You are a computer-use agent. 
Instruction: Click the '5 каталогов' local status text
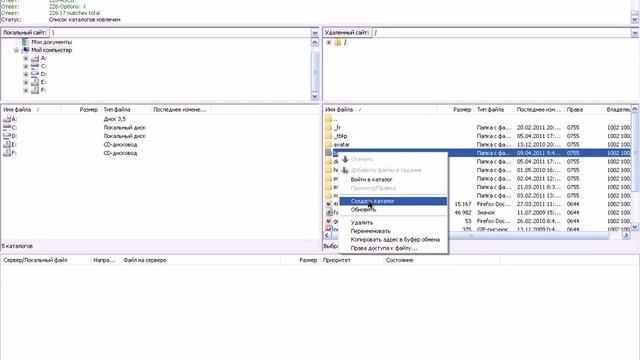17,246
